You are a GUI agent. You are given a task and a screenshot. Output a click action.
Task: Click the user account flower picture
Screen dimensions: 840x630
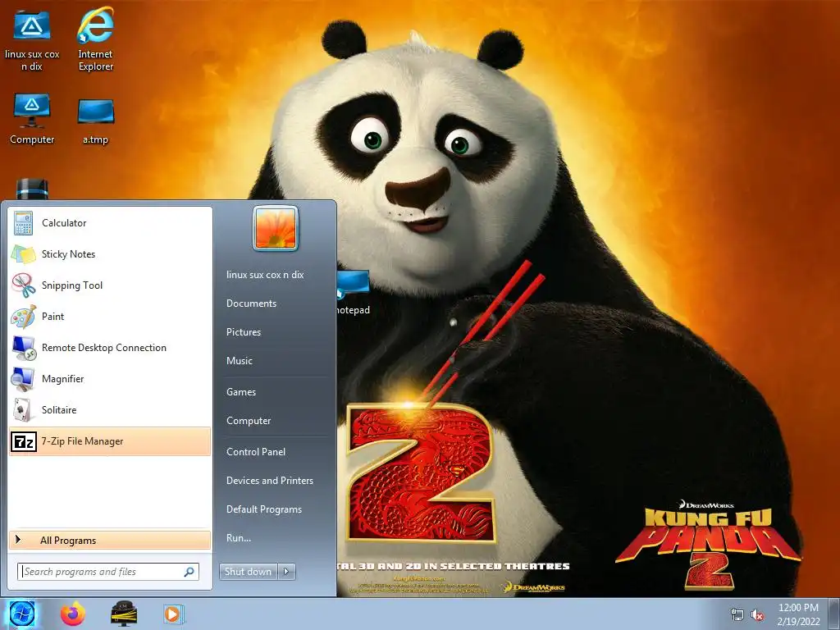[x=276, y=228]
